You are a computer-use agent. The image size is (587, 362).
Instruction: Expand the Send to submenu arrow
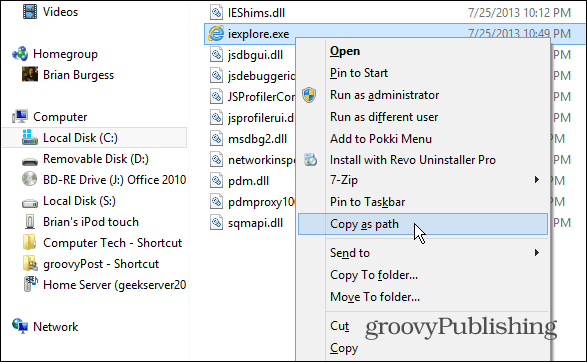pyautogui.click(x=536, y=253)
